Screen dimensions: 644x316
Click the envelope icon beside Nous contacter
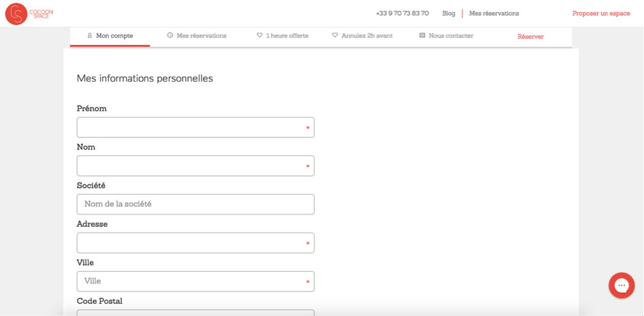(422, 35)
